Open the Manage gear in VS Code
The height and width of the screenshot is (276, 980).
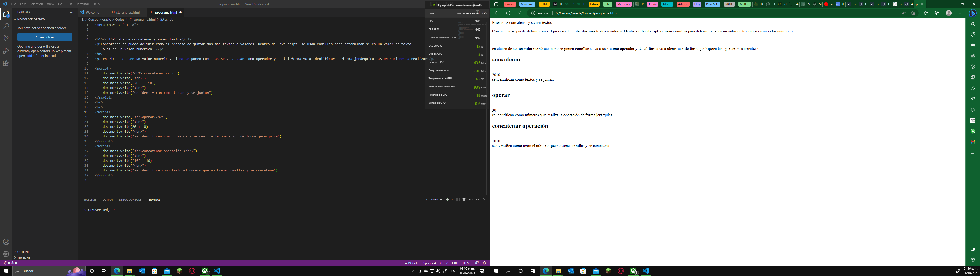6,254
